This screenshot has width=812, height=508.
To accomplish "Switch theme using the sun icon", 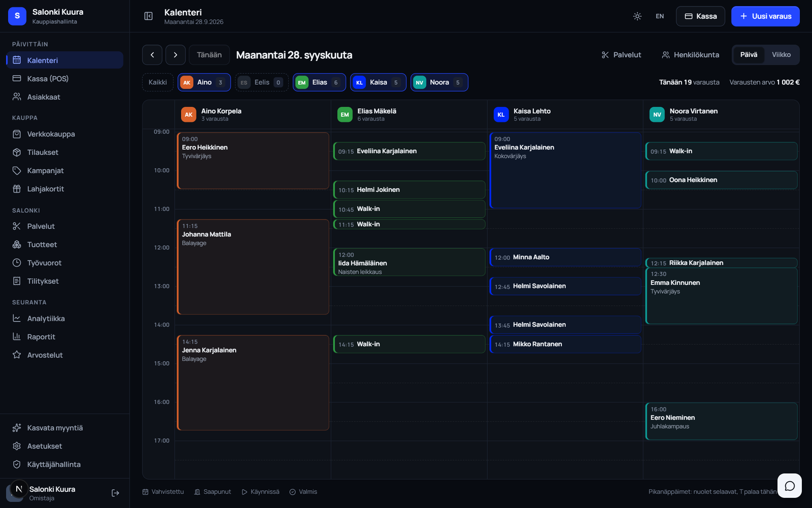I will [637, 16].
